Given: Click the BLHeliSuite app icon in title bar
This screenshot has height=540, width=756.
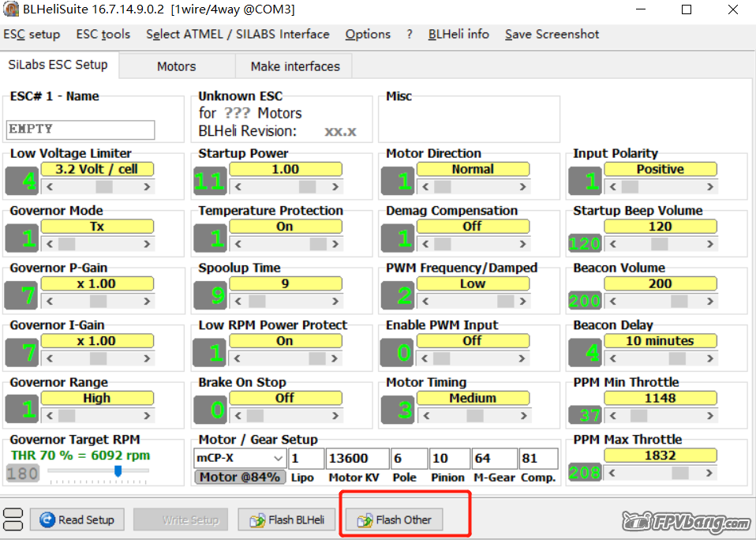Looking at the screenshot, I should 10,9.
